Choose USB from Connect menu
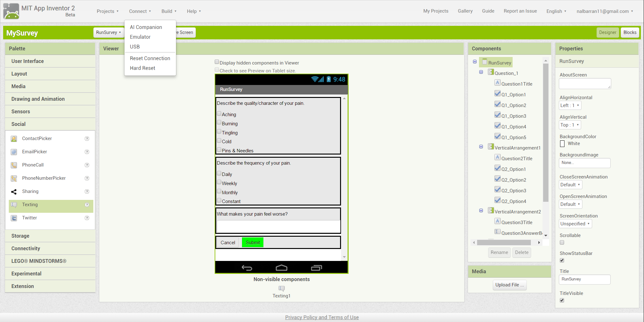Image resolution: width=644 pixels, height=322 pixels. coord(150,47)
